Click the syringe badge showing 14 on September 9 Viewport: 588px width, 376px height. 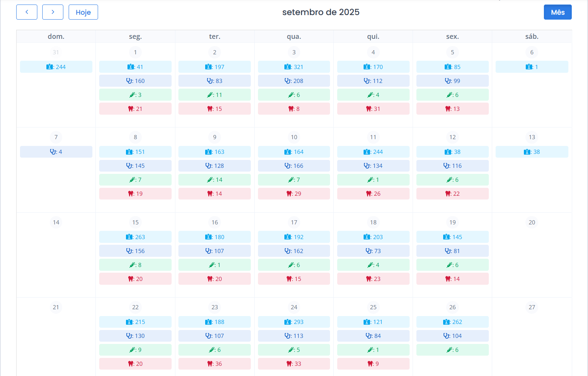215,180
